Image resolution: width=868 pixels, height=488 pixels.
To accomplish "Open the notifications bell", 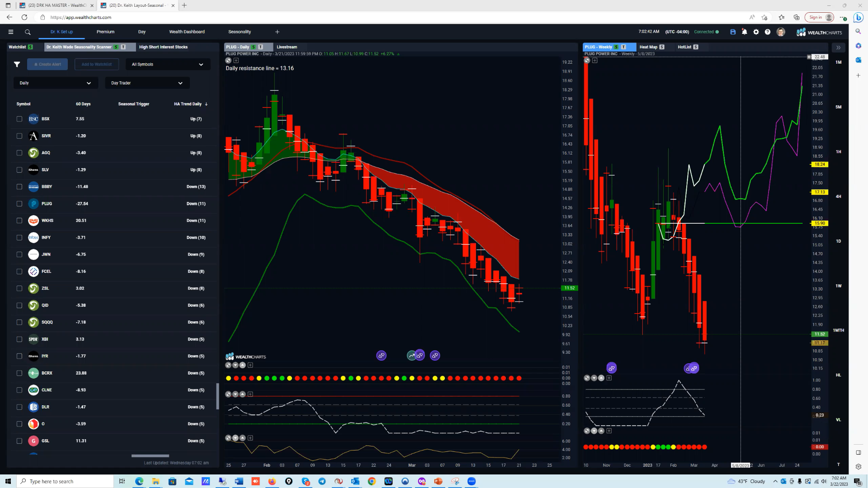I will (745, 32).
